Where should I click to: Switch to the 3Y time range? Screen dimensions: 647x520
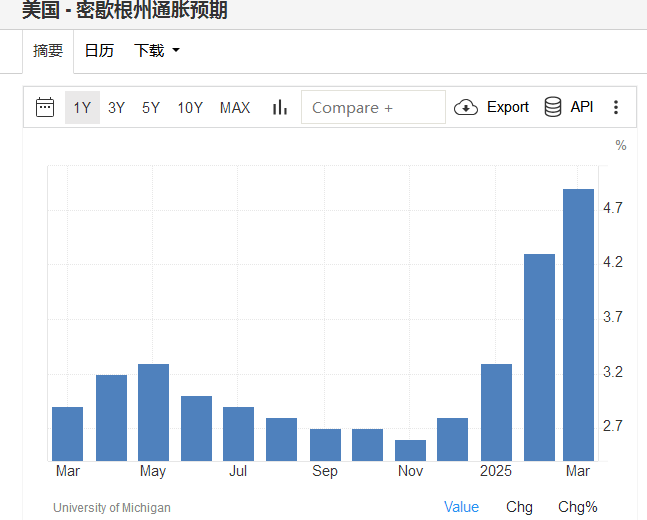[x=116, y=107]
